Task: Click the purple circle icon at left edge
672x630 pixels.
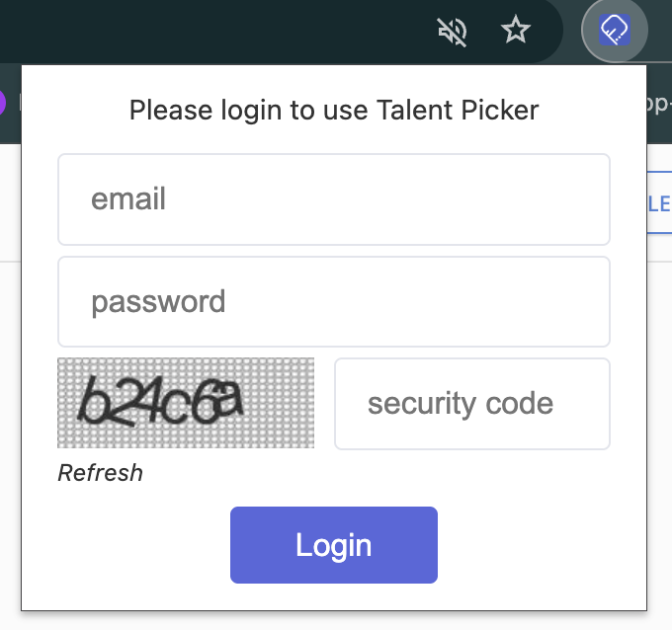Action: point(3,102)
